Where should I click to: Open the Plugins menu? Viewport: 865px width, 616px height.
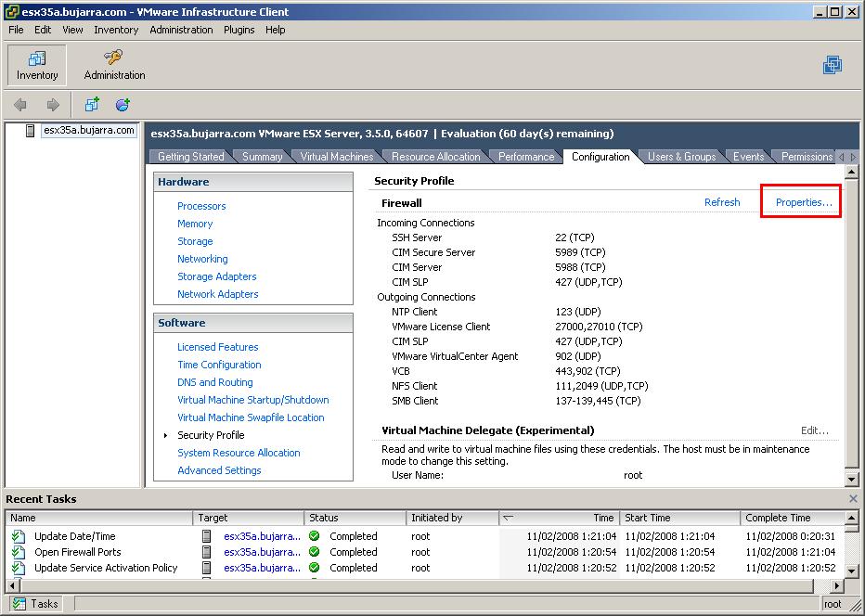click(239, 30)
